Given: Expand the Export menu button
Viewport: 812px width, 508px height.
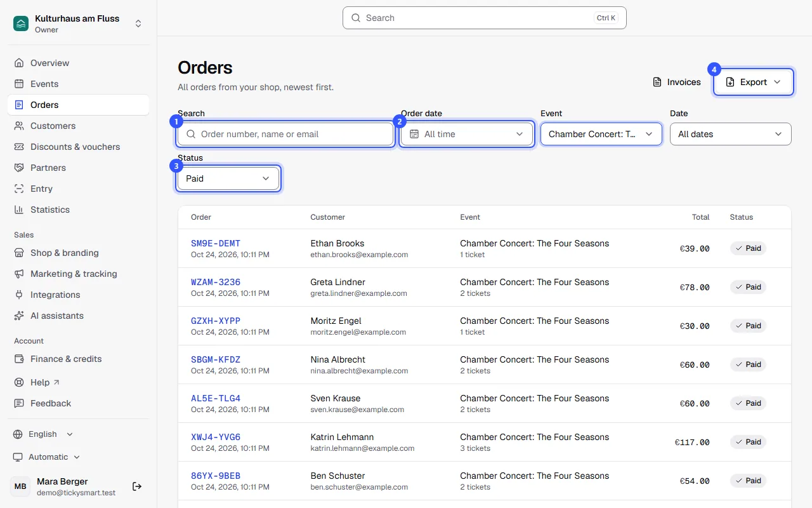Looking at the screenshot, I should pos(754,82).
